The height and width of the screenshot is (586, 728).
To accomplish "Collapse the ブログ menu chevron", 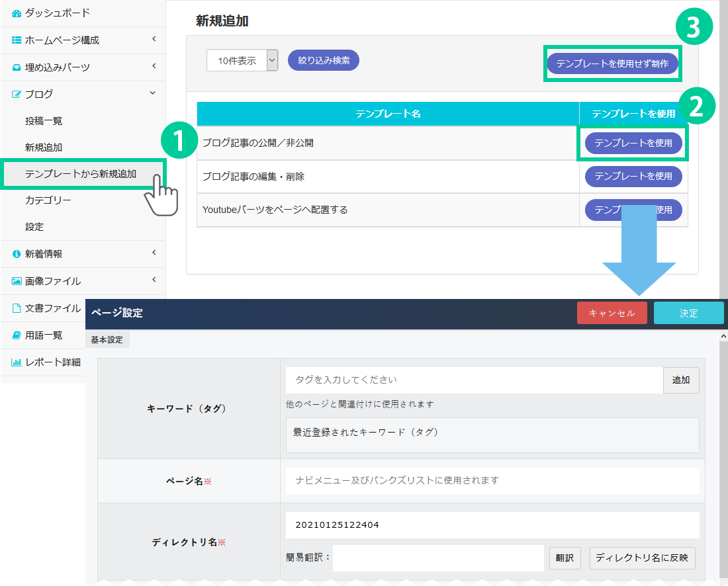I will (154, 94).
